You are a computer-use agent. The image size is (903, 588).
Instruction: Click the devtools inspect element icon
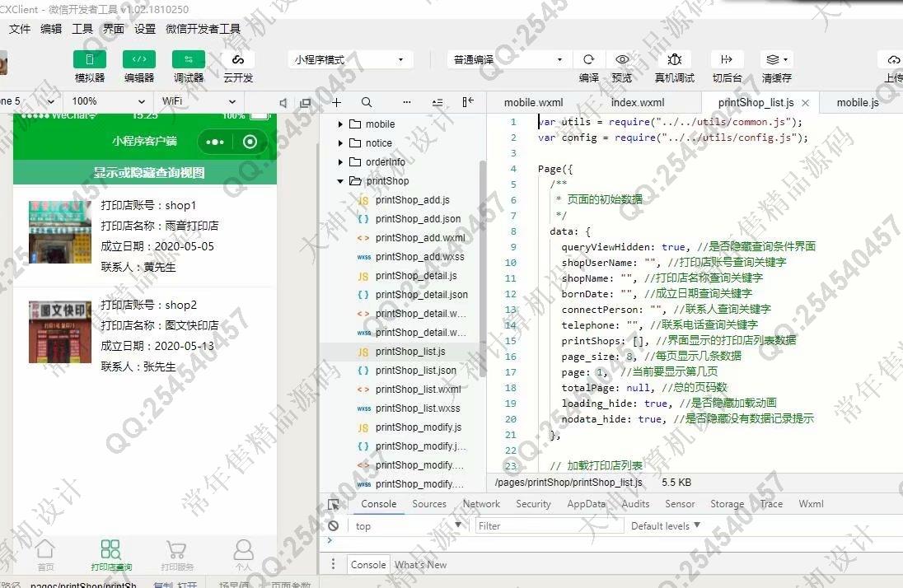pos(334,504)
